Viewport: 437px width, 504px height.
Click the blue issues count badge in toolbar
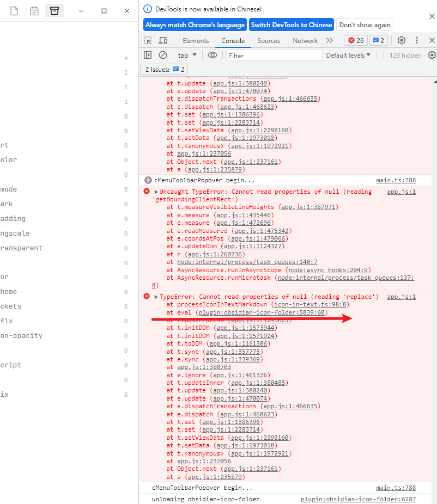pos(379,40)
